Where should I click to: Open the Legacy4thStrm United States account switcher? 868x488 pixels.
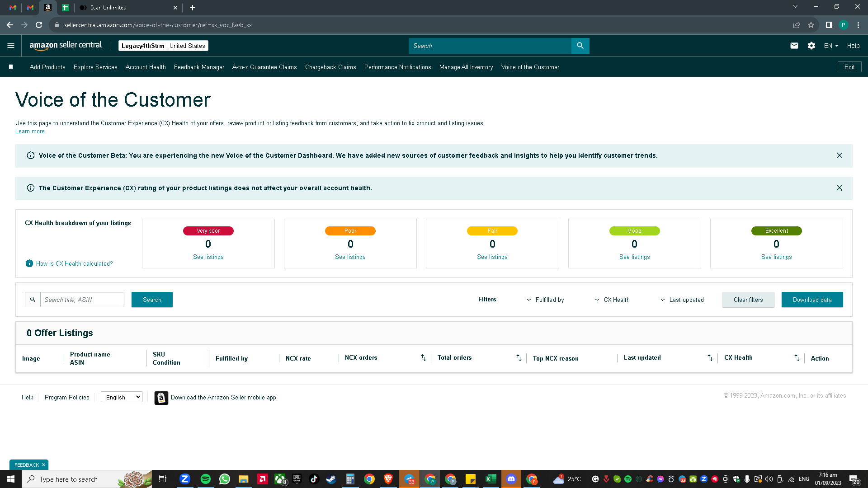click(x=163, y=46)
